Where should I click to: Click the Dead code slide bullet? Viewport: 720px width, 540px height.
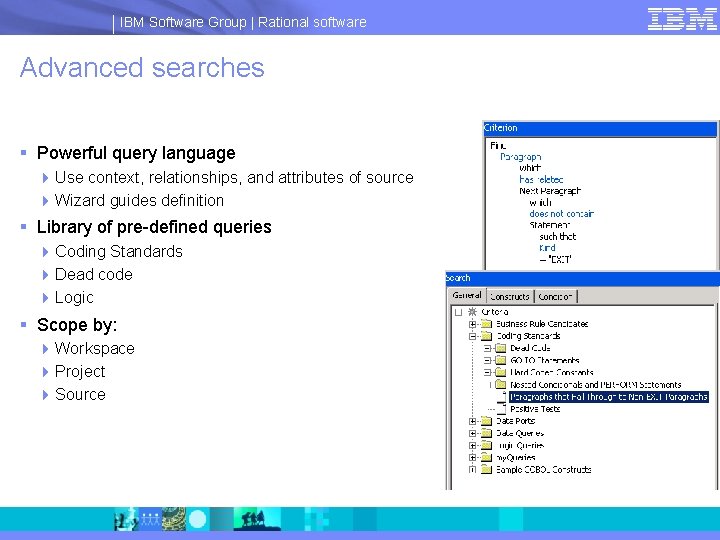click(x=94, y=275)
